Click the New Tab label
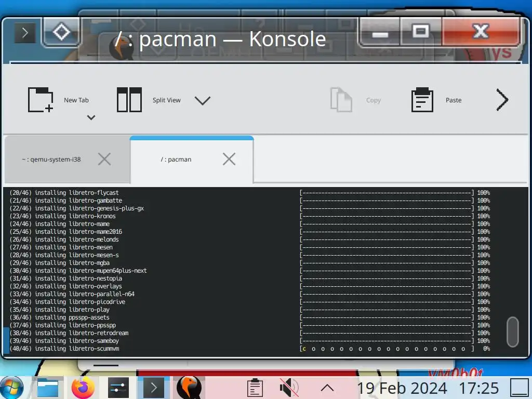 coord(76,100)
